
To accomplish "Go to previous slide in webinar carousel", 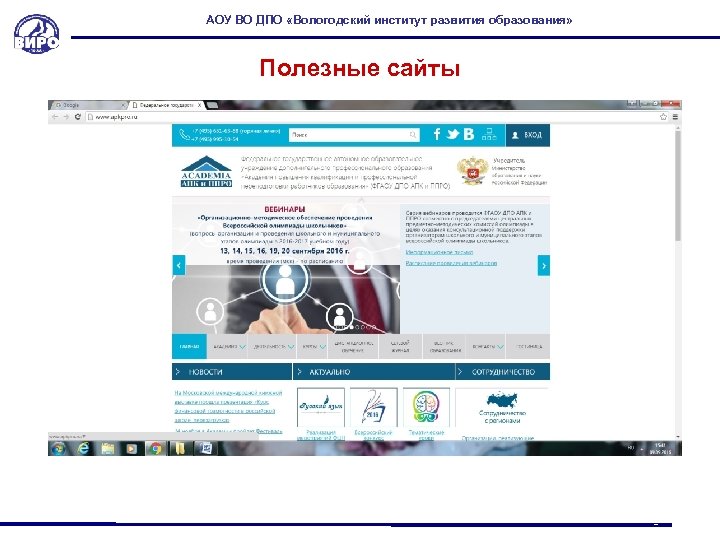I will tap(179, 265).
